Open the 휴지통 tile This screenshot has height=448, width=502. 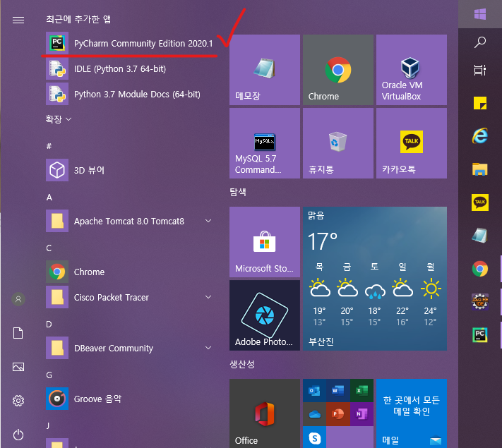coord(338,143)
